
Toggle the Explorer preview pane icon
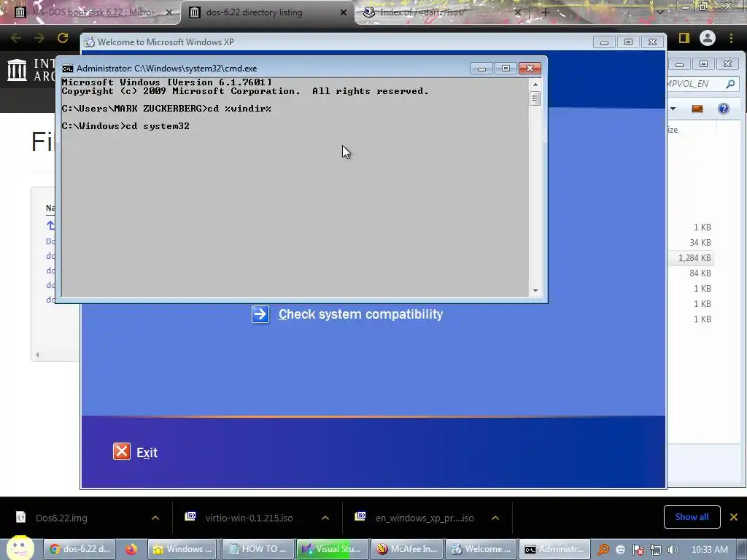(x=697, y=109)
